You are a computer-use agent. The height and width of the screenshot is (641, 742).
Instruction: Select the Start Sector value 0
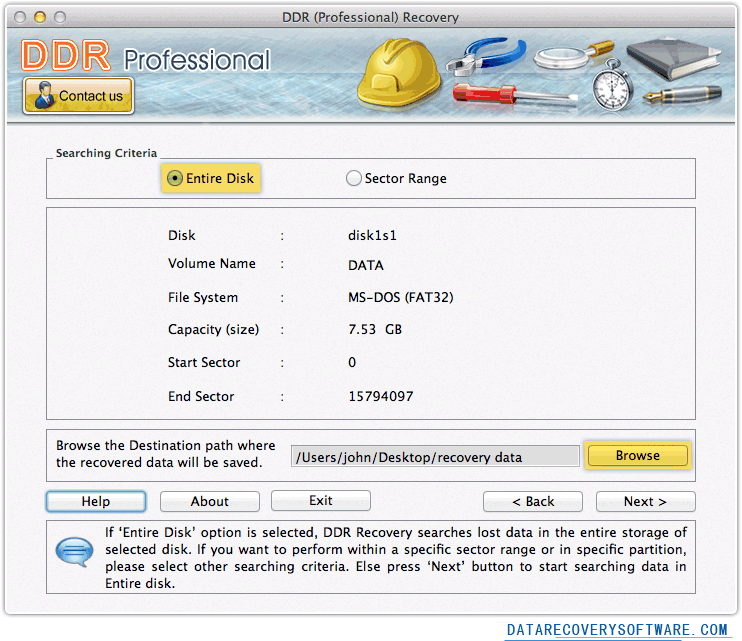click(352, 362)
